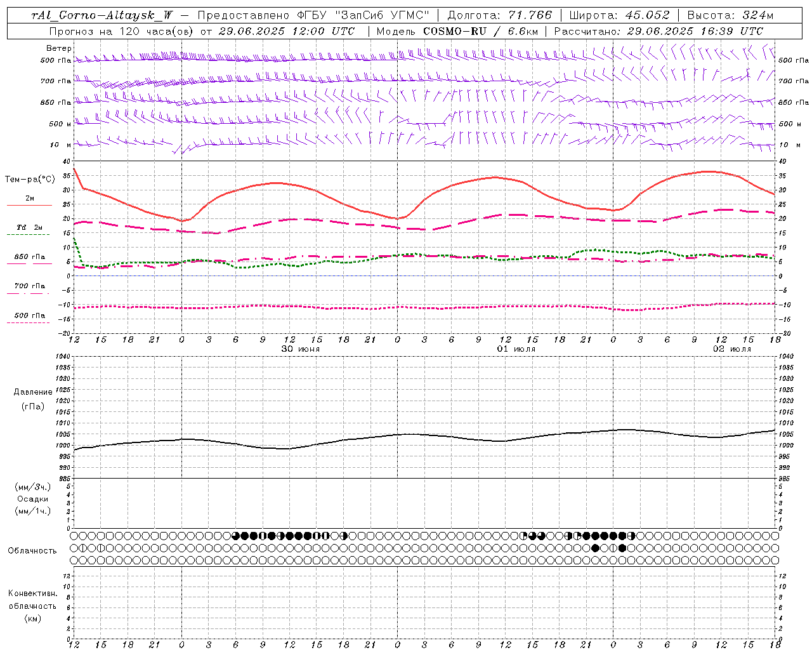Click the Облачность cloudiness label
Screen dimensions: 812x650
[32, 551]
